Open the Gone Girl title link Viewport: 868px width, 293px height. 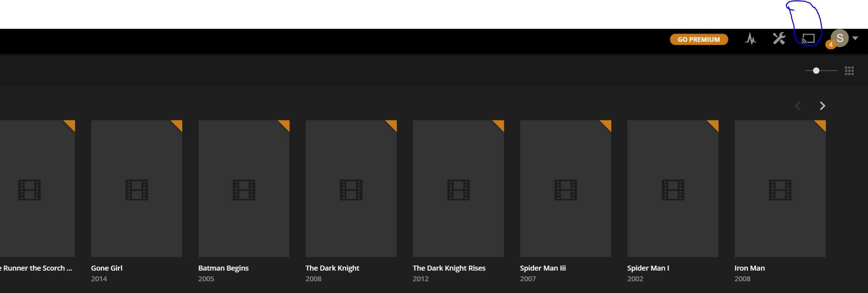[x=106, y=268]
